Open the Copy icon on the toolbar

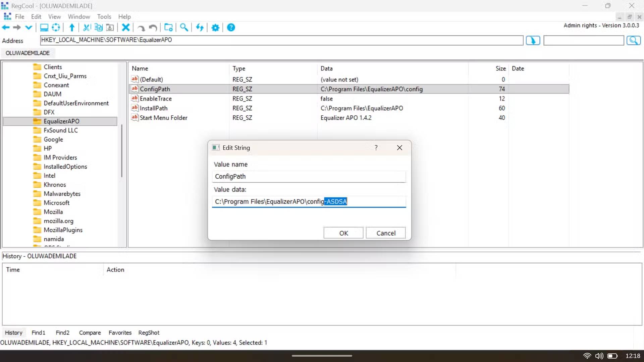[98, 27]
